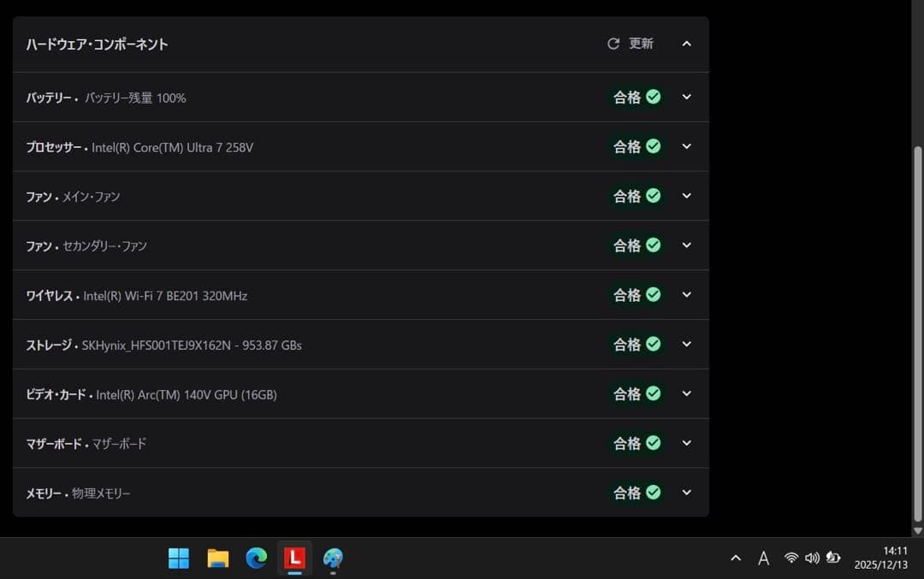Click the pass checkmark on the プロセッサー row

tap(653, 146)
